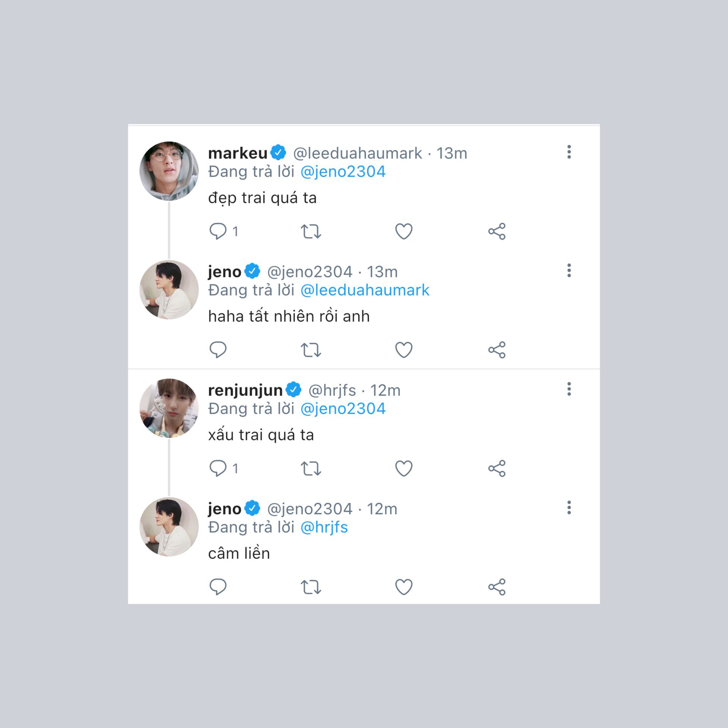Reply to renjunjun's "xấu trai quá ta"

(218, 468)
